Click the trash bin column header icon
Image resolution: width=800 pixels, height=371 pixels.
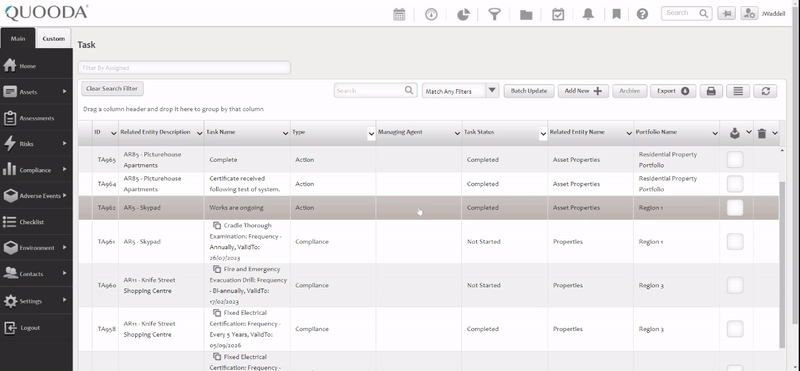click(762, 133)
